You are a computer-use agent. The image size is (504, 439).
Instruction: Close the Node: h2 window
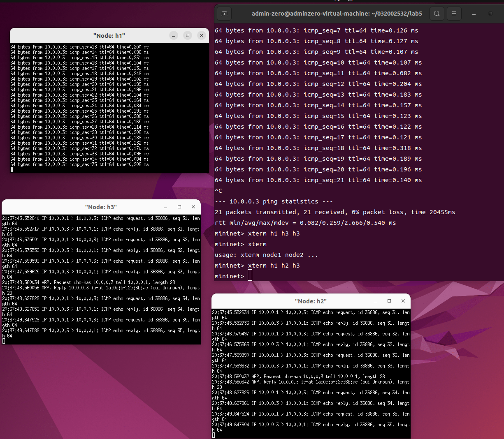403,301
